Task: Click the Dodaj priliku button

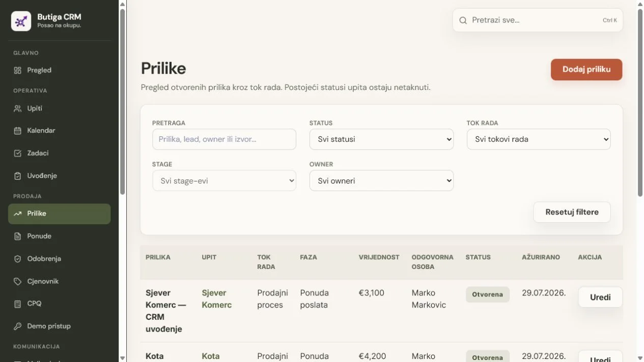Action: coord(586,70)
